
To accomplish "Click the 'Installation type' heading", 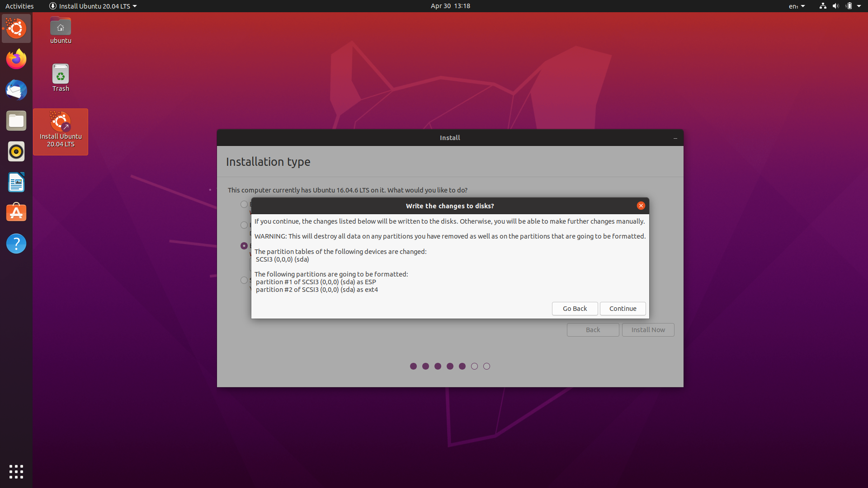I will (268, 162).
